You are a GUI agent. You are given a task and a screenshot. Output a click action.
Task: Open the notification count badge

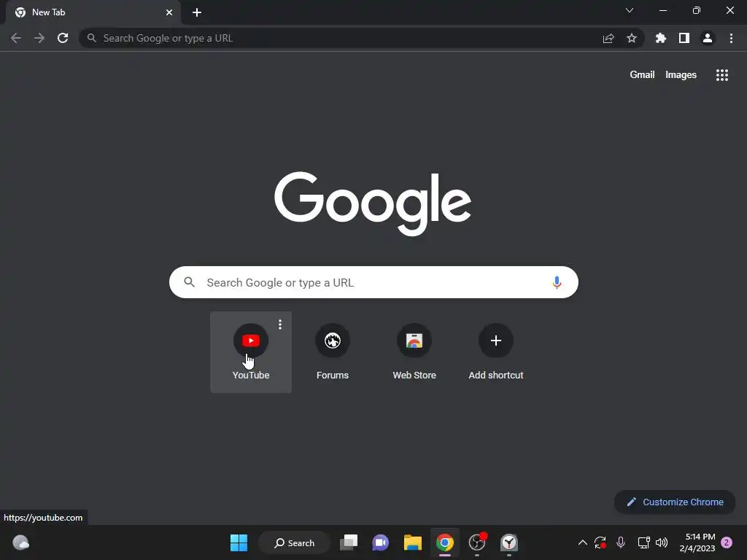pyautogui.click(x=727, y=542)
